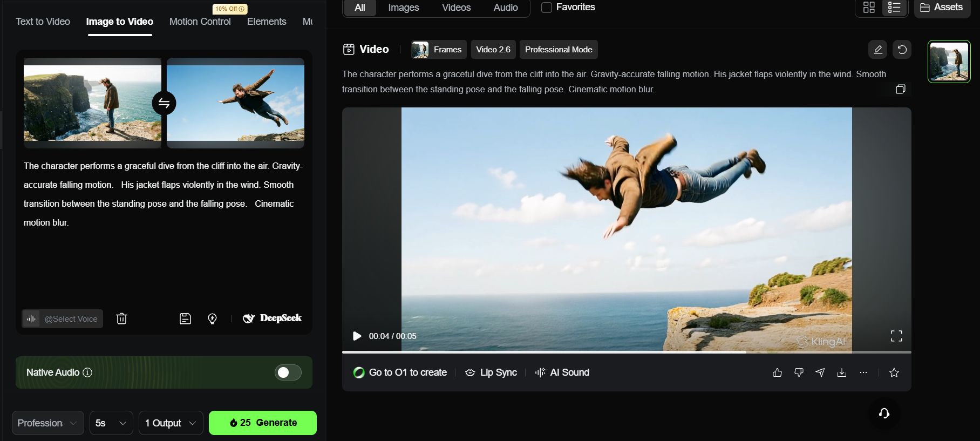Check the Favorites filter checkbox
Image resolution: width=980 pixels, height=441 pixels.
(x=547, y=8)
